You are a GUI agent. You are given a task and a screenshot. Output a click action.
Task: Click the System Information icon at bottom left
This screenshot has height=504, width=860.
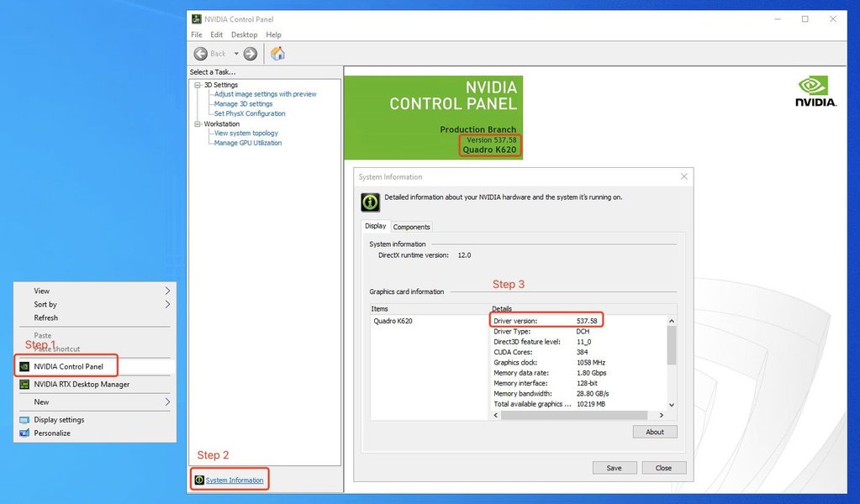click(199, 480)
